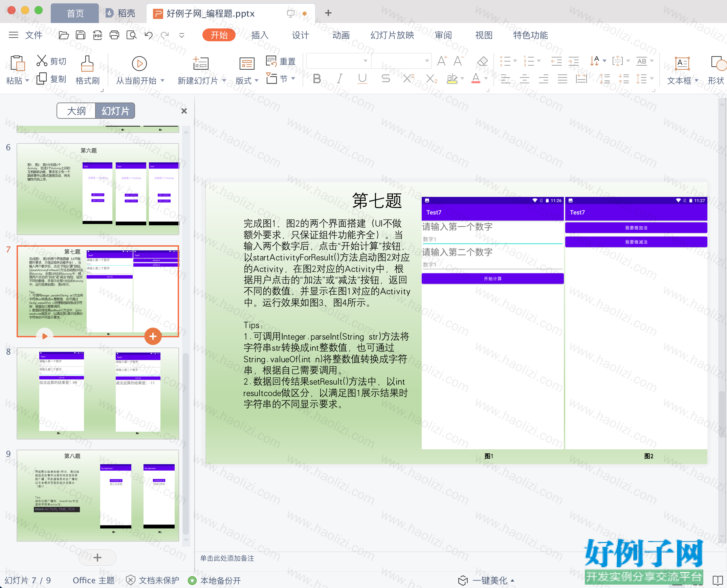Print the document via printer icon
Screen dimensions: 727x588
click(x=114, y=35)
